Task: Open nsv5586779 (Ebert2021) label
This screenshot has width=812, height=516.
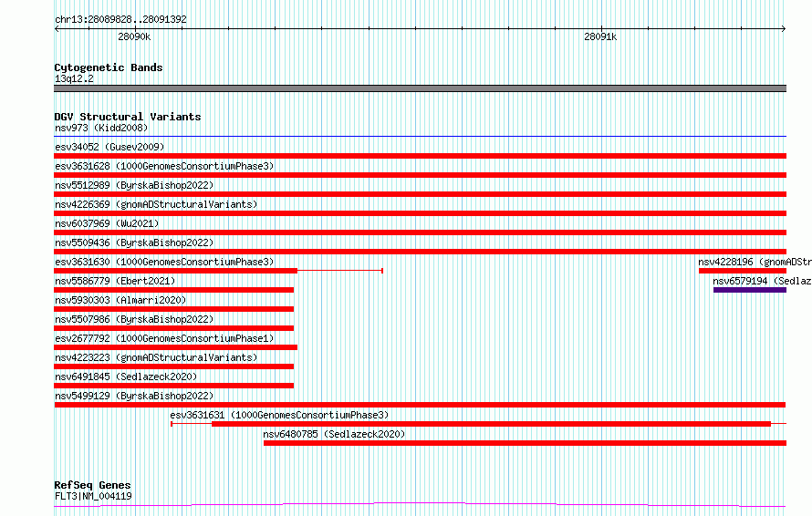Action: click(x=115, y=281)
